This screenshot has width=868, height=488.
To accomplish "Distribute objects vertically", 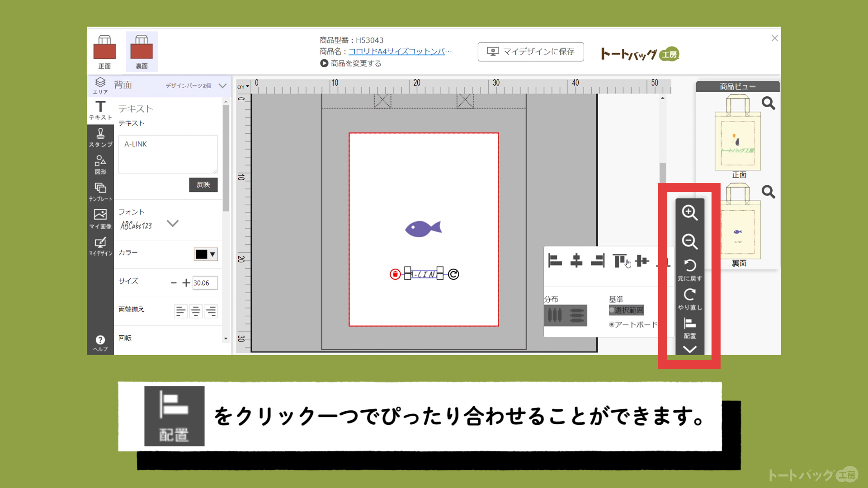I will [576, 315].
